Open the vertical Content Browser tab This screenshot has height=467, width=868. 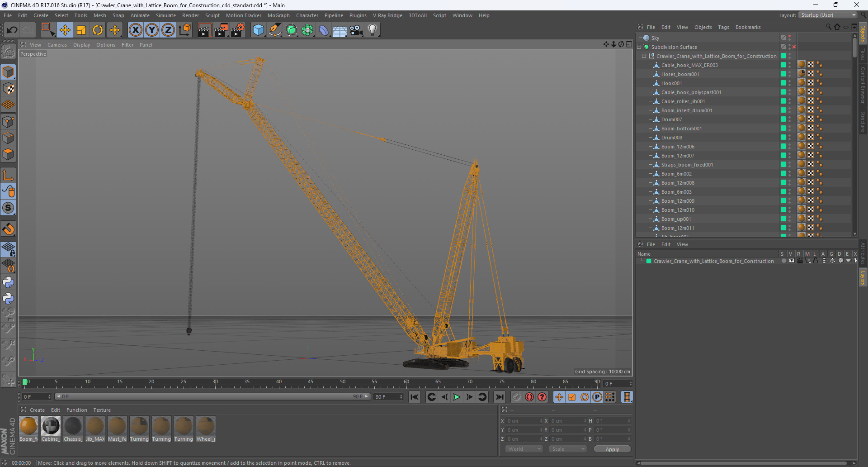coord(863,85)
